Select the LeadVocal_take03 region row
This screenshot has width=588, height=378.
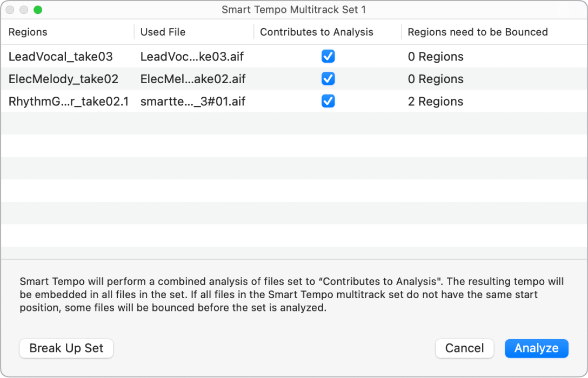coord(59,56)
